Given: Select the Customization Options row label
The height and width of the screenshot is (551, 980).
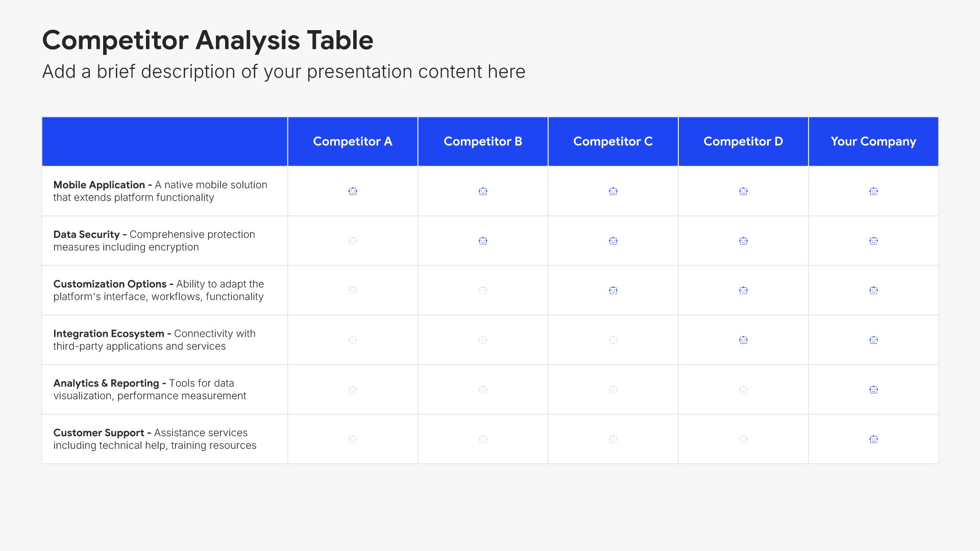Looking at the screenshot, I should point(159,290).
